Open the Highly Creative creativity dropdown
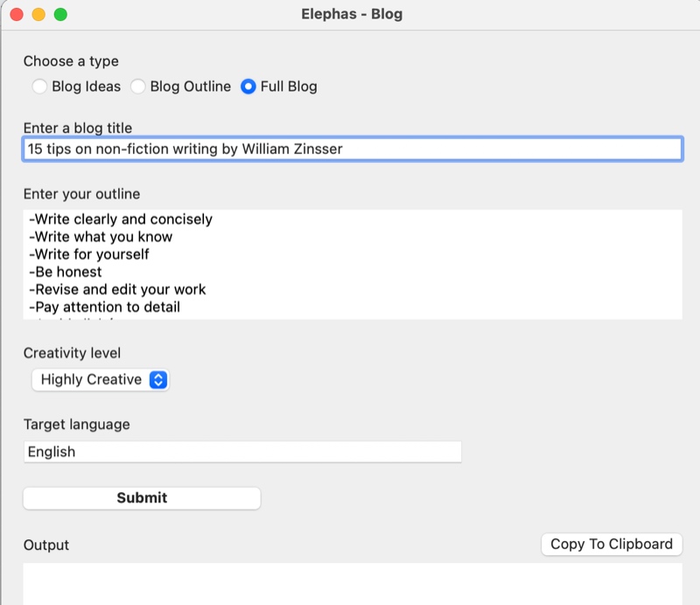This screenshot has height=605, width=700. coord(100,379)
